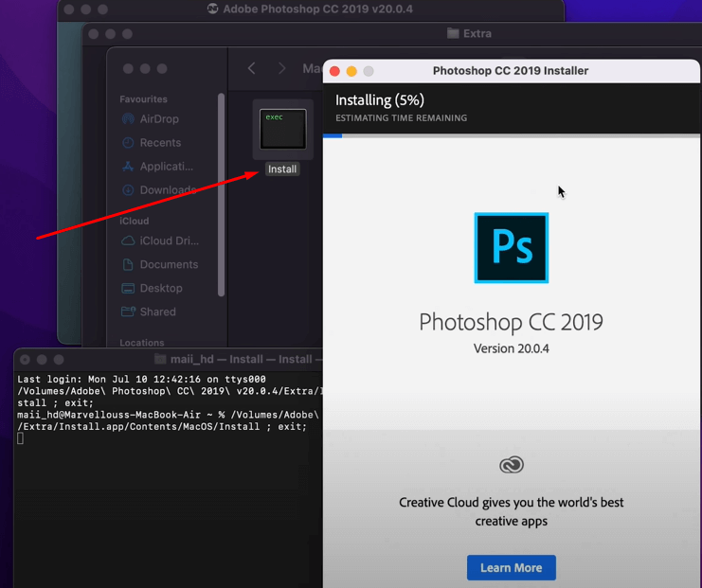
Task: Open Documents in Finder sidebar
Action: 159,264
